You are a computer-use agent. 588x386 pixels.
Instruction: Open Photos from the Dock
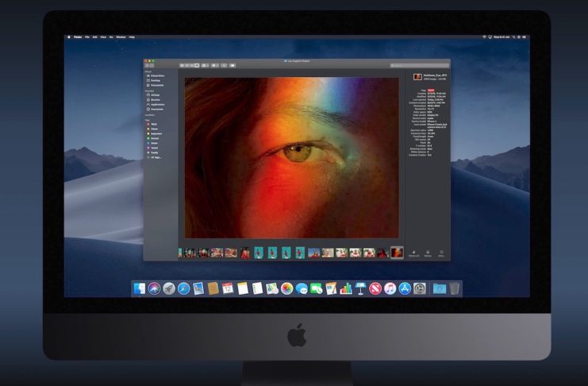[x=287, y=288]
